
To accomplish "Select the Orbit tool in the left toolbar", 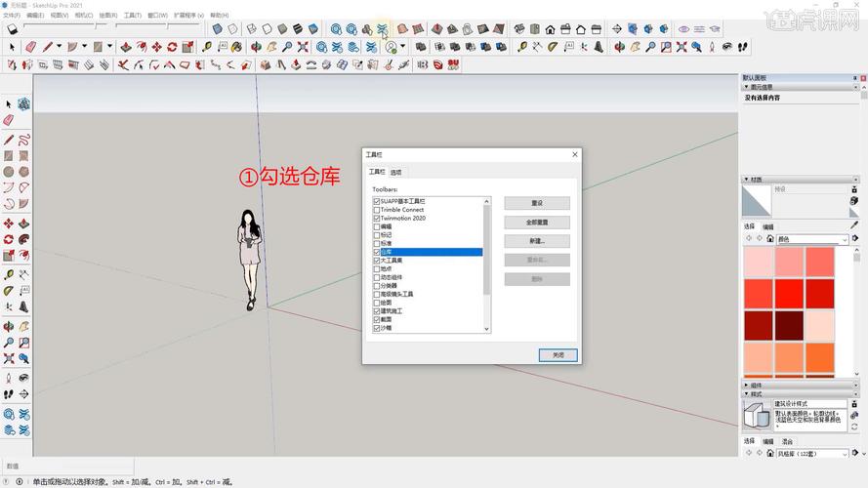I will point(9,327).
